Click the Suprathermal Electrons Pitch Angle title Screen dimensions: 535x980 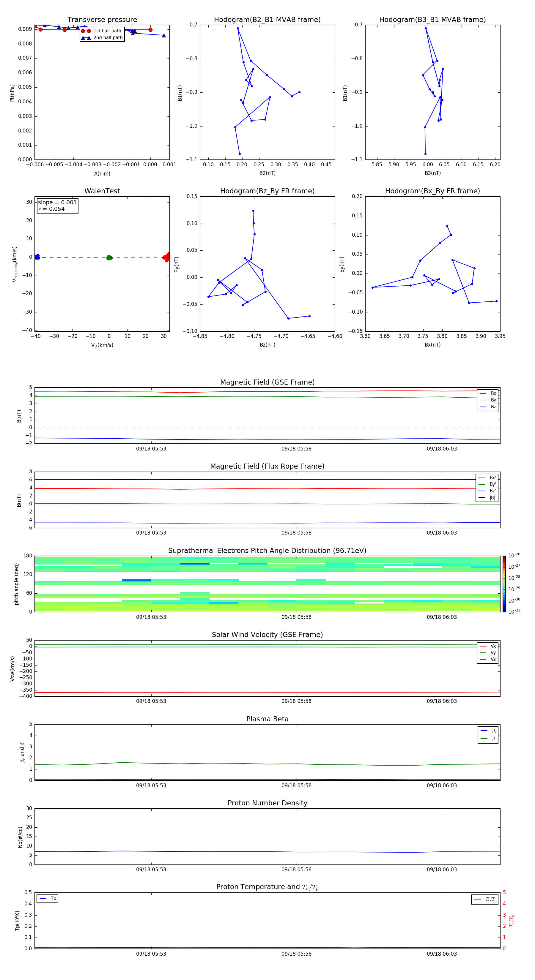(267, 551)
